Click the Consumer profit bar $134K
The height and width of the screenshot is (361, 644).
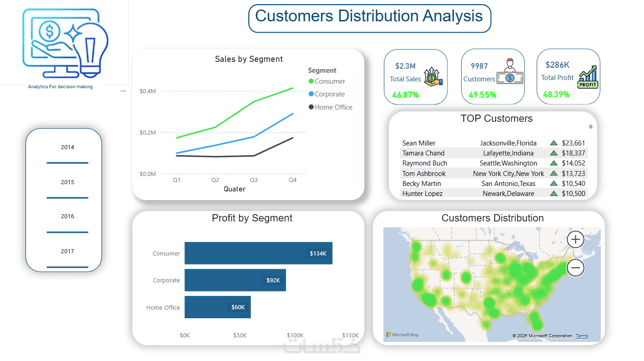point(258,253)
